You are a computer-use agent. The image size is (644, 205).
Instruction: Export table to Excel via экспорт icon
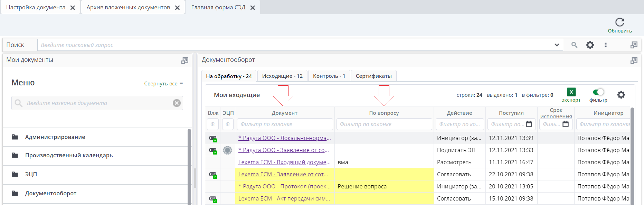click(571, 92)
